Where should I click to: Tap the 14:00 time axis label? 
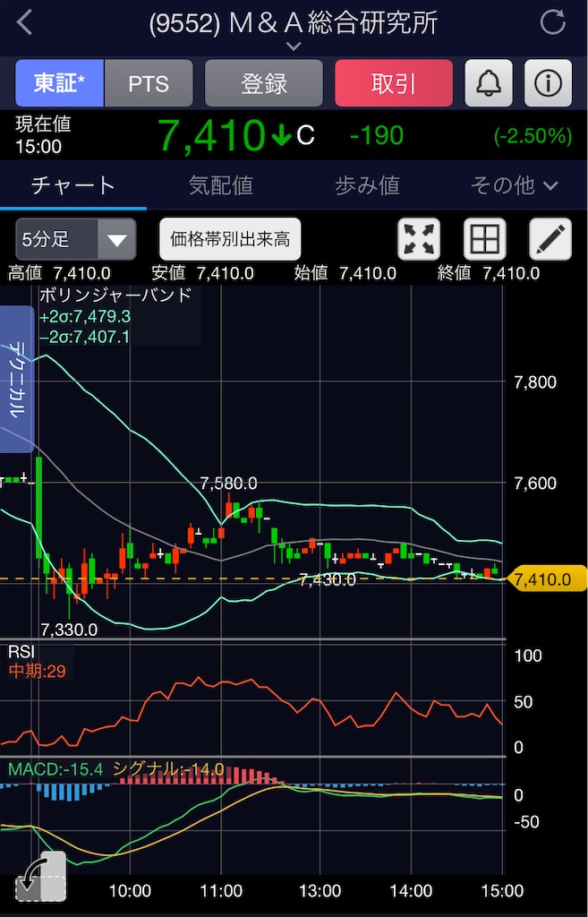click(412, 891)
